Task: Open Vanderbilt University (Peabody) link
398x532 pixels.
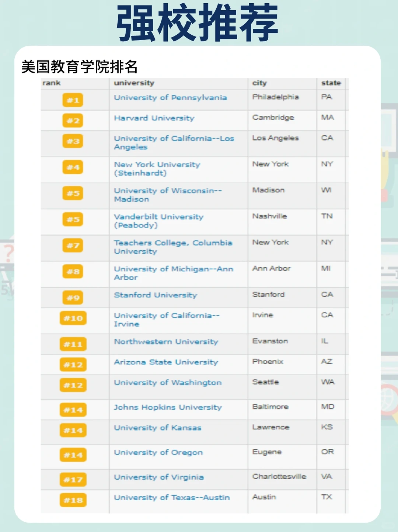Action: click(159, 221)
